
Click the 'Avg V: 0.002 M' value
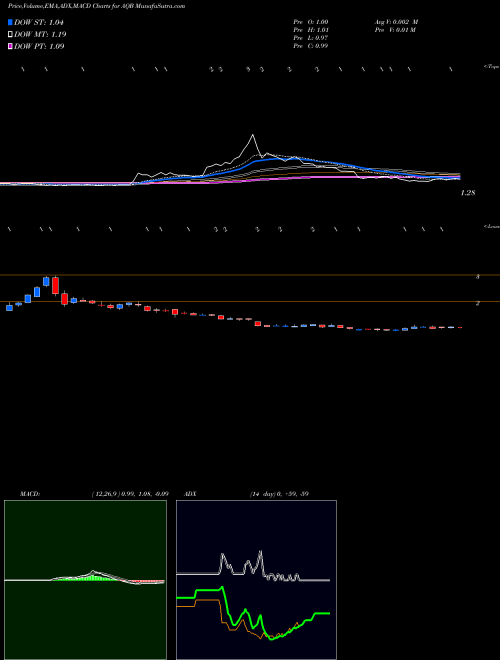(x=396, y=22)
